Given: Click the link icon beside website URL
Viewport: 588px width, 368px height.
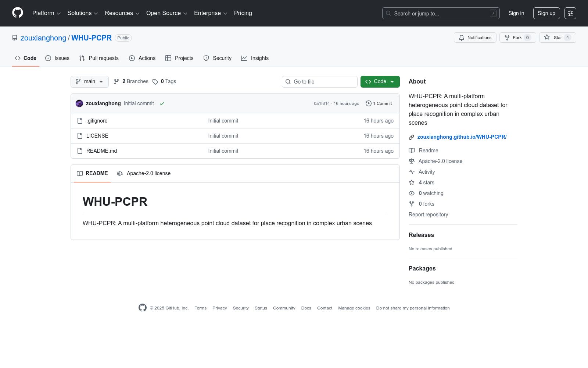Looking at the screenshot, I should [412, 137].
